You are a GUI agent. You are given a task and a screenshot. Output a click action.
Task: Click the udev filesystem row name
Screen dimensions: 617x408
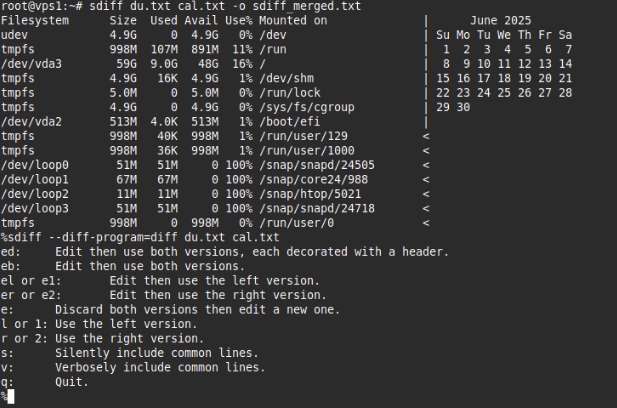click(14, 34)
